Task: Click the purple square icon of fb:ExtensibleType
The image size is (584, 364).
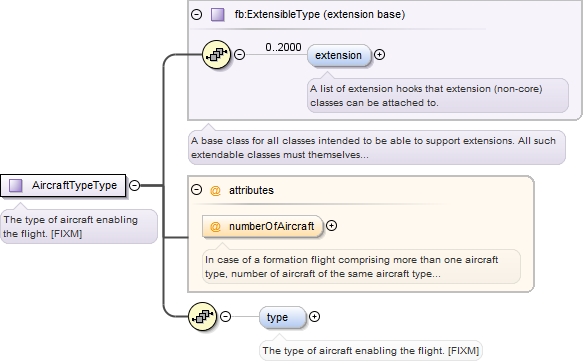Action: (218, 15)
